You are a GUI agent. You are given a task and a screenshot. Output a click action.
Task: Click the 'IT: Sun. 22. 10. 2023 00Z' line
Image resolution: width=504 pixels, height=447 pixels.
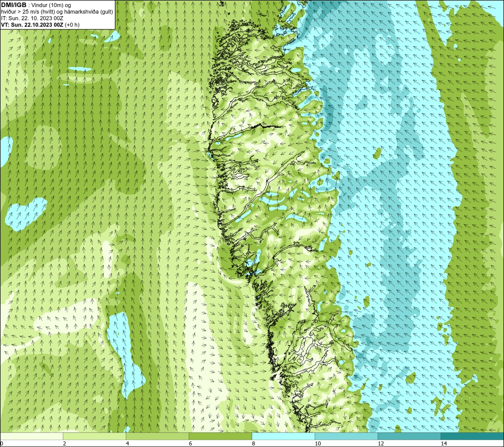tap(32, 18)
